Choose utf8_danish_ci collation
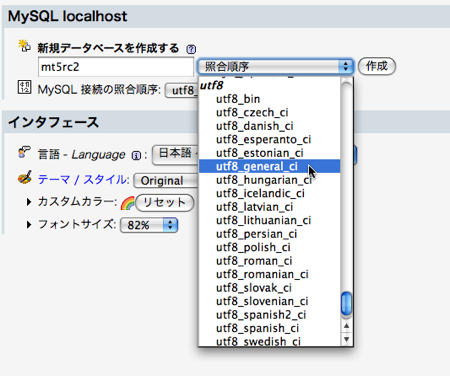 tap(269, 126)
